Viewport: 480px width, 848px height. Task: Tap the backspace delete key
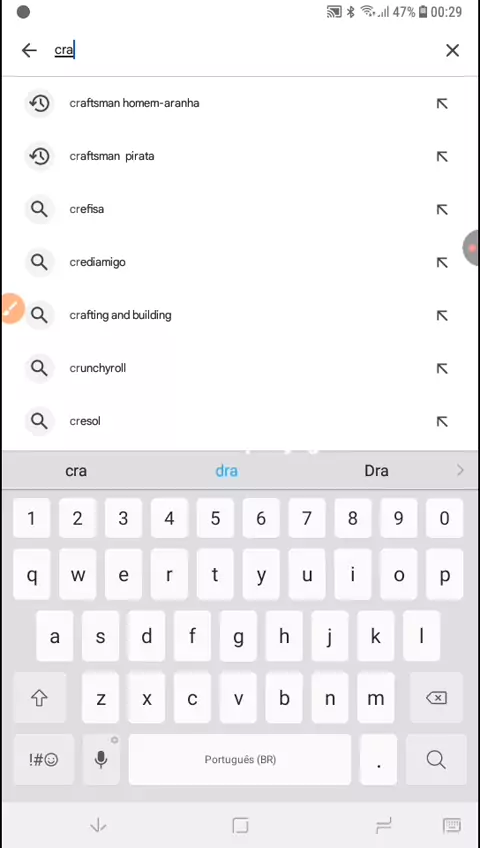pos(436,698)
